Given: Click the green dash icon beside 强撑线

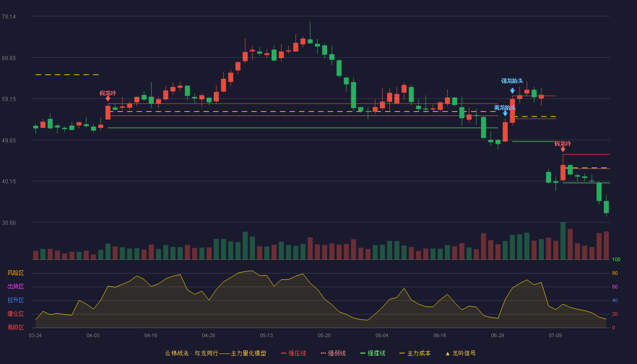Looking at the screenshot, I should (363, 353).
